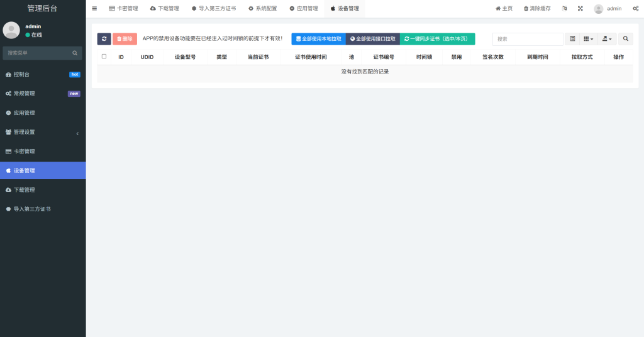Open 下载管理 in the sidebar
This screenshot has width=644, height=337.
point(43,190)
